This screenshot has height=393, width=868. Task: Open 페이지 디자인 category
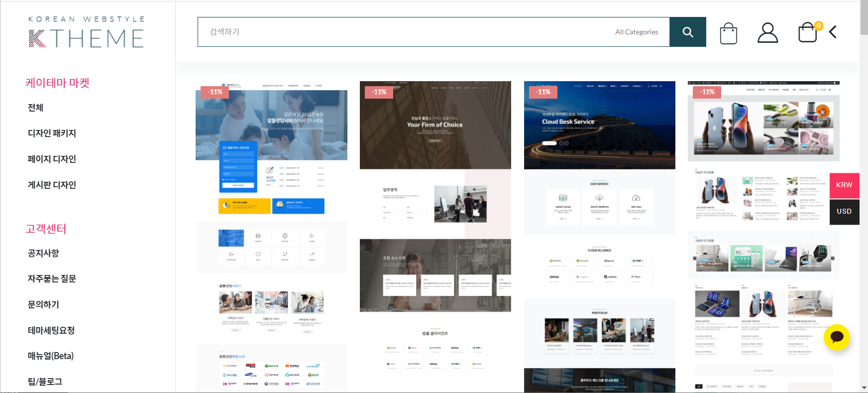tap(52, 159)
